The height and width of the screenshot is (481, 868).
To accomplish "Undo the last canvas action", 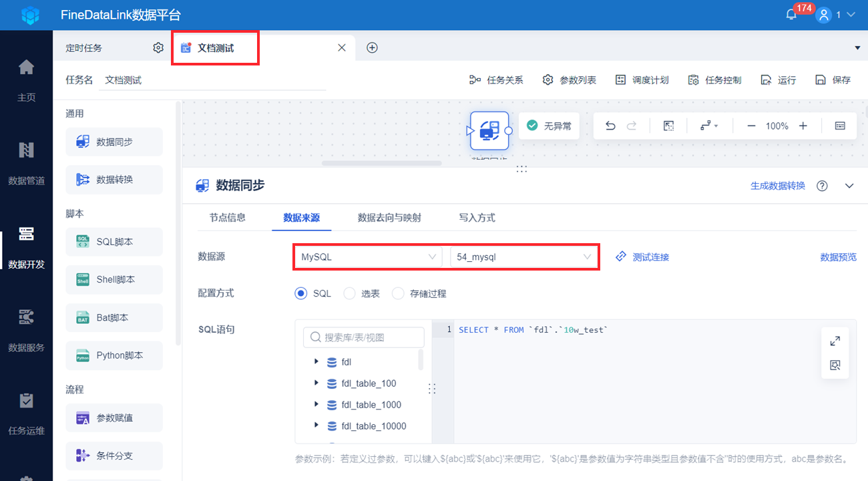I will [x=610, y=126].
